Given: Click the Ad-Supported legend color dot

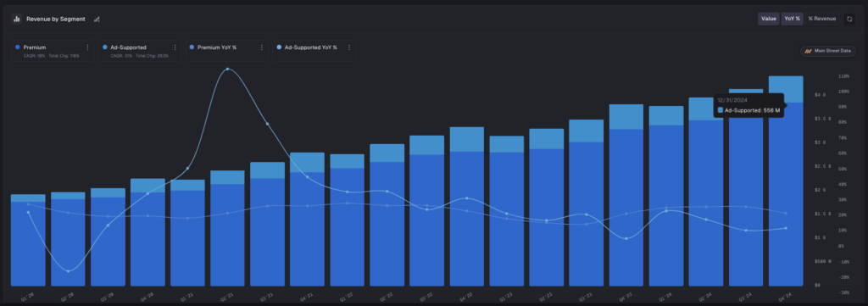Looking at the screenshot, I should (105, 47).
